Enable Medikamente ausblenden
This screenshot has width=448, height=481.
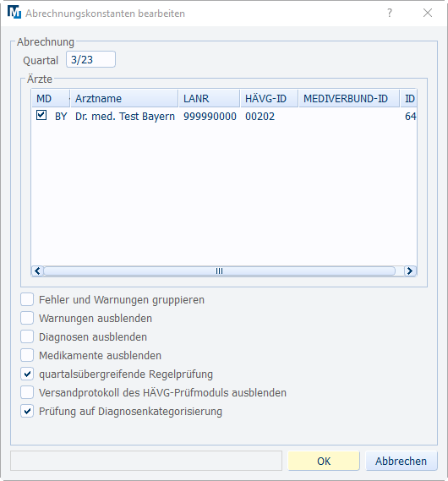pos(27,355)
